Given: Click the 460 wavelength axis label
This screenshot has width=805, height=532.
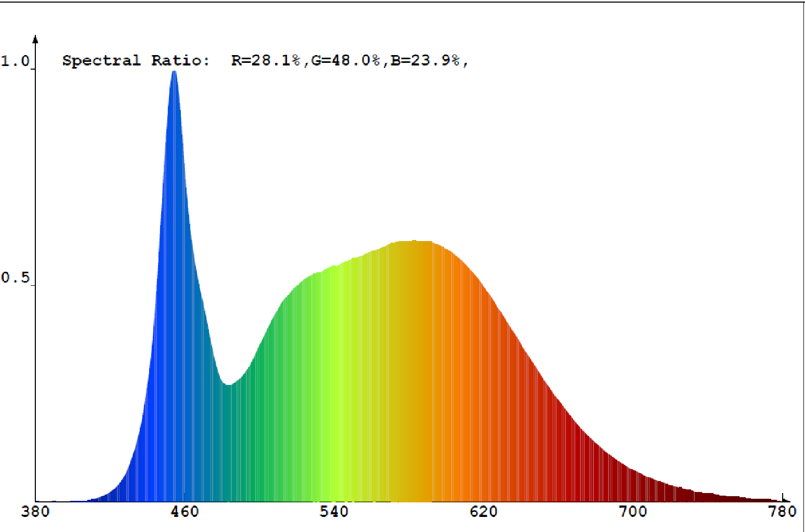Looking at the screenshot, I should click(x=184, y=512).
